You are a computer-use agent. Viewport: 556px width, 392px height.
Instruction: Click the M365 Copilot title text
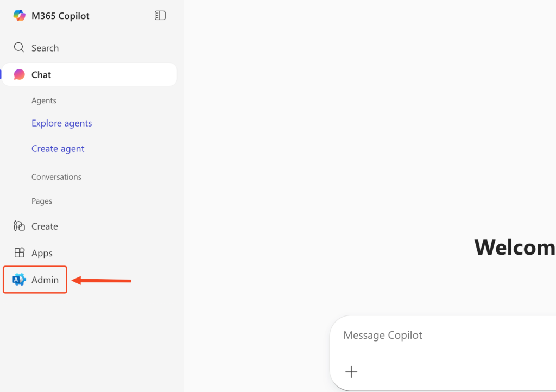[x=60, y=16]
